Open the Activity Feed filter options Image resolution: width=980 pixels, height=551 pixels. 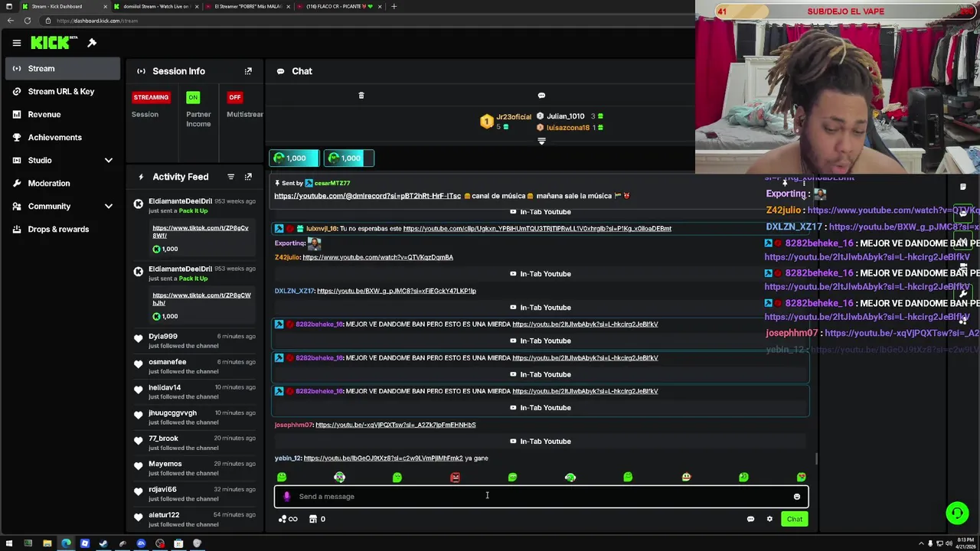[230, 177]
